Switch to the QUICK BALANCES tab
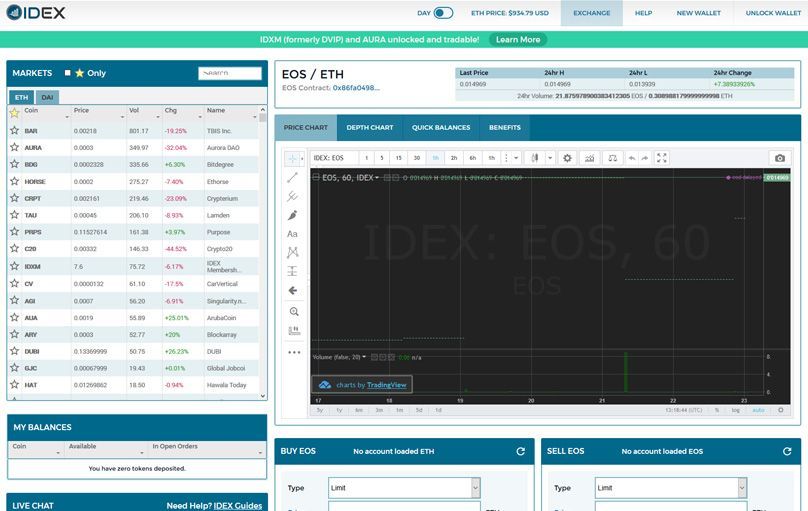This screenshot has width=808, height=511. click(x=441, y=128)
